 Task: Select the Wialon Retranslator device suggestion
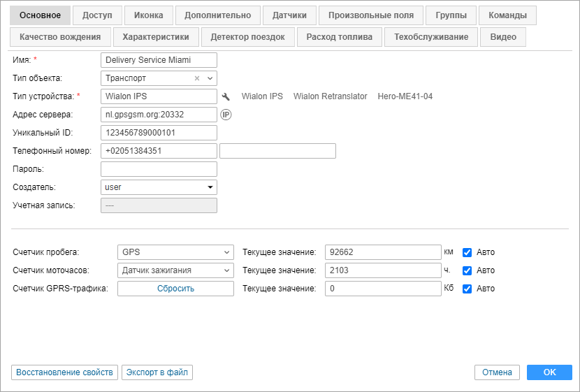click(330, 96)
